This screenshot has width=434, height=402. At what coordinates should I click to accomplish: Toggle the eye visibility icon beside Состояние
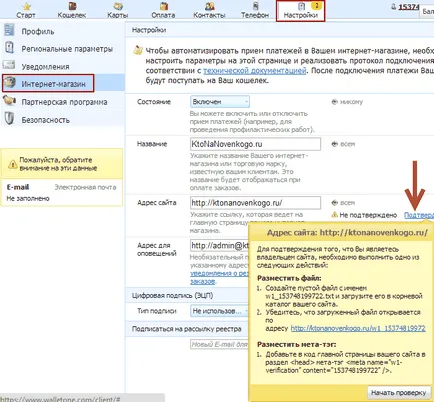[x=334, y=102]
